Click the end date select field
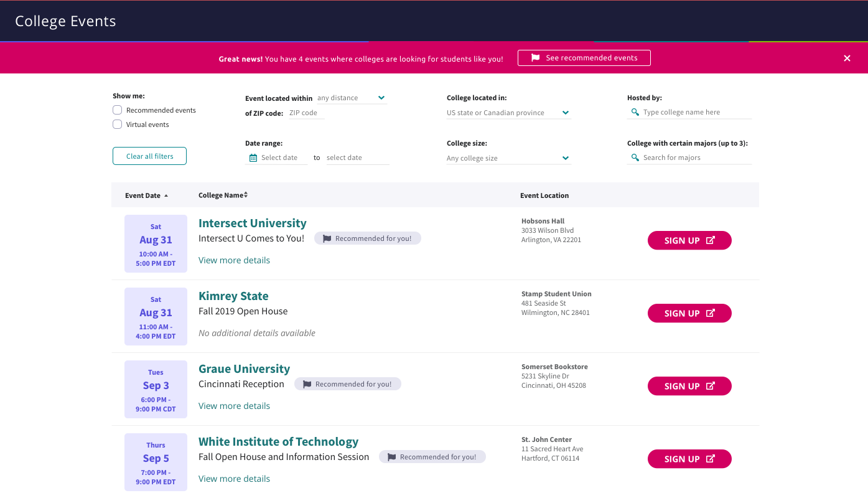This screenshot has height=493, width=868. 358,157
